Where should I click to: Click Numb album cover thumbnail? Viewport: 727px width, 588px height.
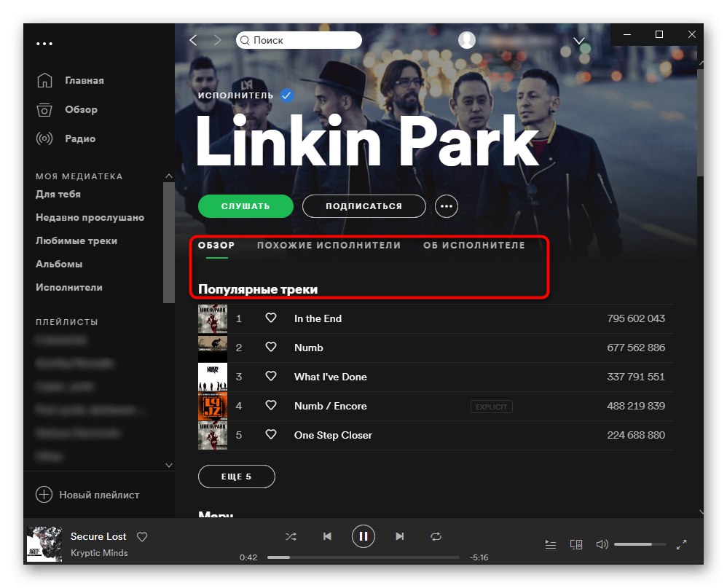(x=213, y=348)
